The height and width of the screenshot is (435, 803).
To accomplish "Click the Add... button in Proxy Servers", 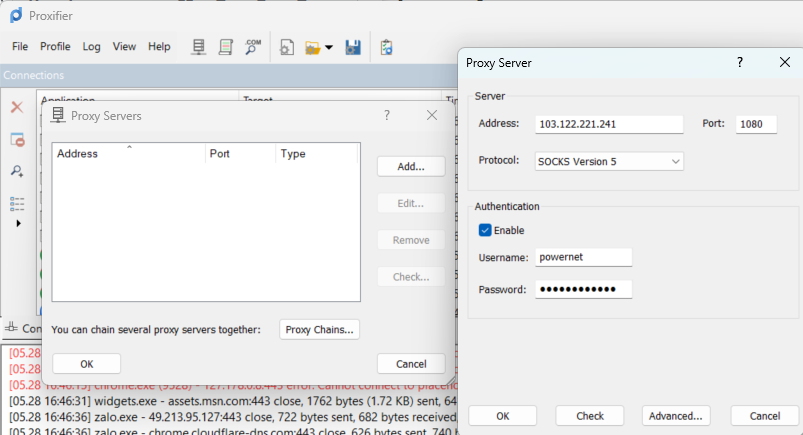I will [411, 167].
